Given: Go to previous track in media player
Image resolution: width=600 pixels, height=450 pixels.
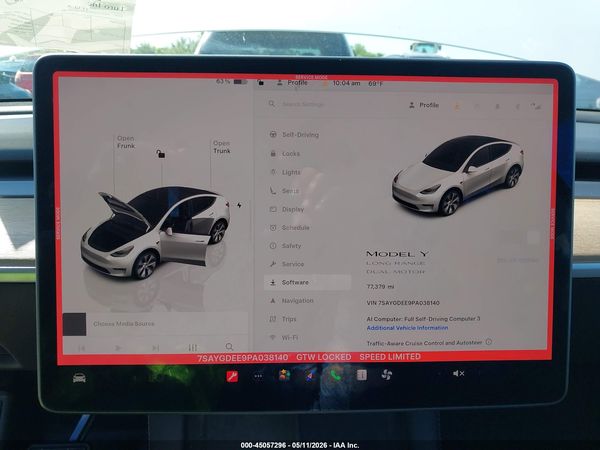Looking at the screenshot, I should point(81,348).
